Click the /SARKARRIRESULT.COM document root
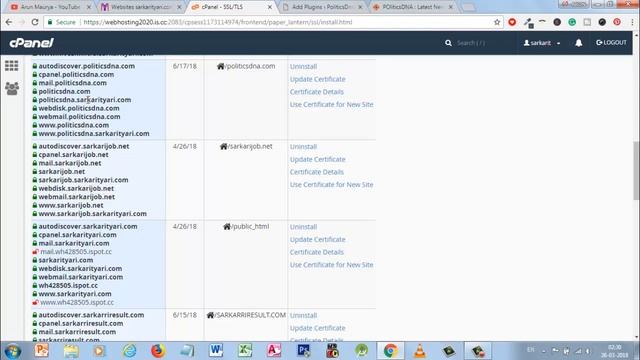Screen dimensions: 640x360 (246, 315)
